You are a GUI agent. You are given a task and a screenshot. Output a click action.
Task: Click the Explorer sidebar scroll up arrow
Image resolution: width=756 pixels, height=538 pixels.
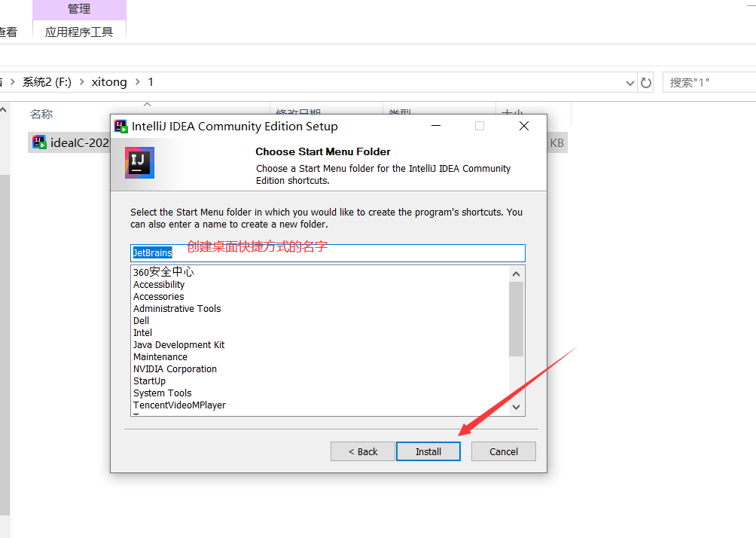[4, 111]
